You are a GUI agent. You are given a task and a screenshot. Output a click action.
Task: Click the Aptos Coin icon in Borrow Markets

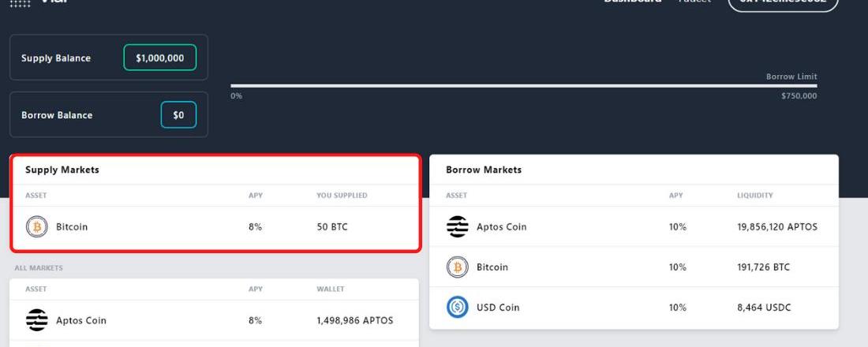[x=457, y=227]
